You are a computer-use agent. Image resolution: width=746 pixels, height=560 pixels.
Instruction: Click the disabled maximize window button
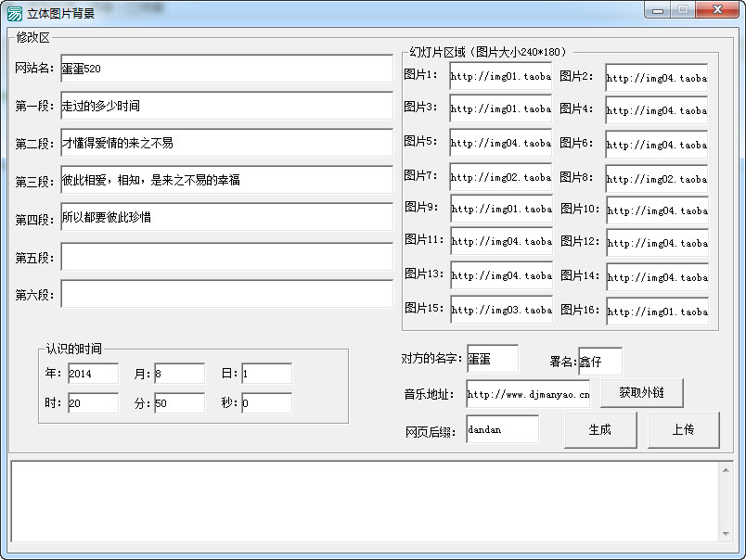pos(683,10)
